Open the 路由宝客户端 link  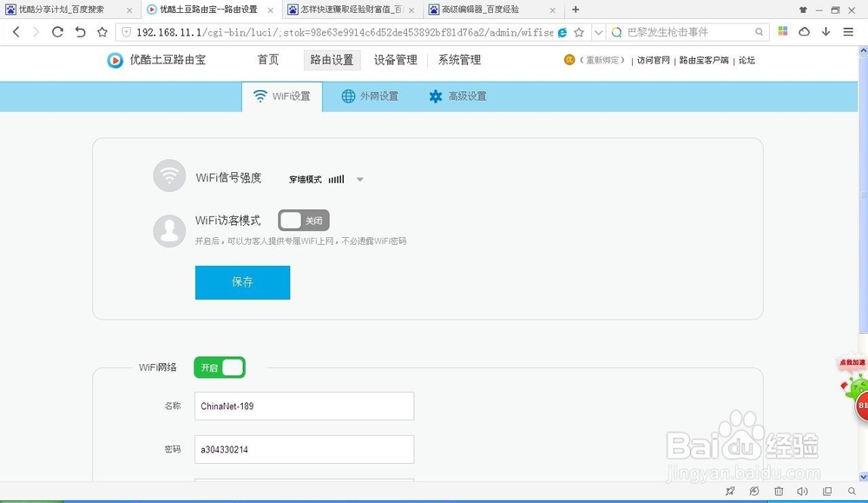[x=704, y=60]
